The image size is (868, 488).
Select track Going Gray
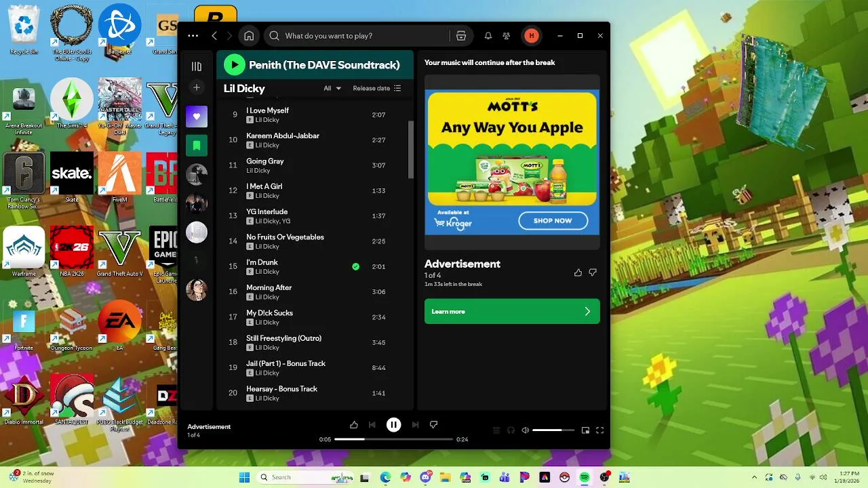[265, 161]
